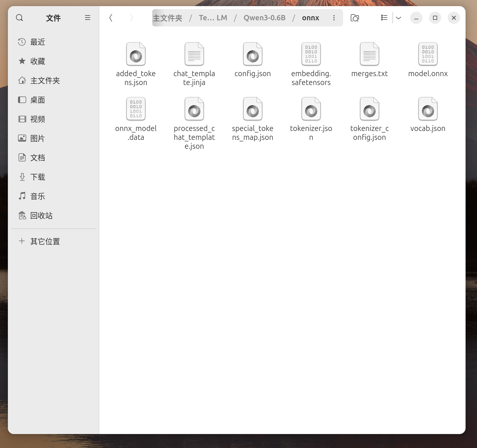Close the Files window
This screenshot has width=477, height=448.
coord(454,18)
